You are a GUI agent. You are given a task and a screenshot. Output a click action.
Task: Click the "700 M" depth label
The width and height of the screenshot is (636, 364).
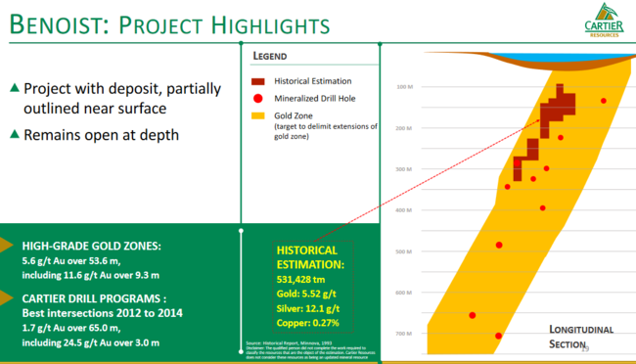[x=403, y=334]
